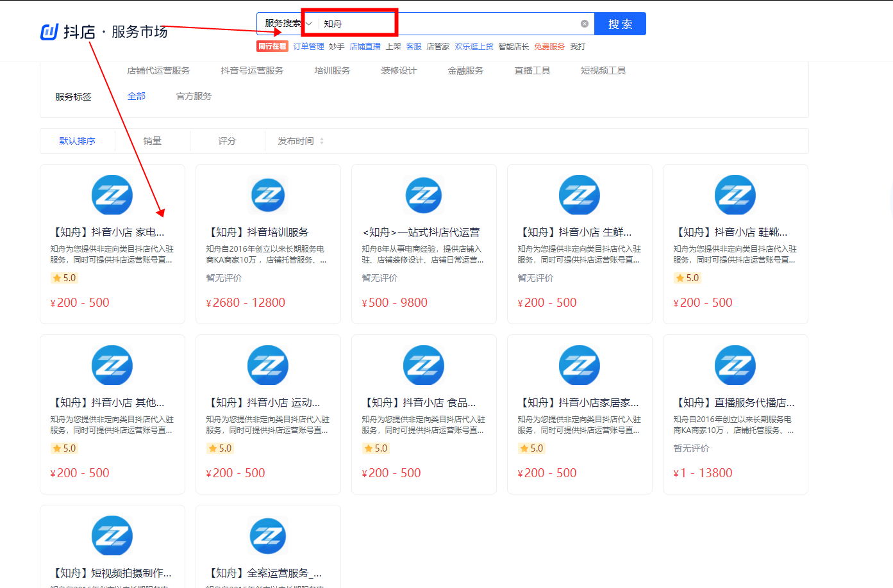
Task: Click the 服务市场 header title
Action: [x=139, y=31]
